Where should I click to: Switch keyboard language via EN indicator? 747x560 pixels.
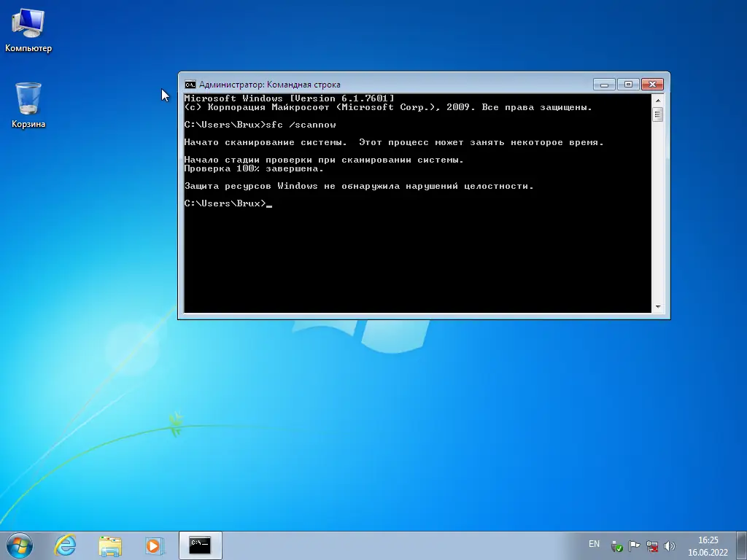point(594,544)
